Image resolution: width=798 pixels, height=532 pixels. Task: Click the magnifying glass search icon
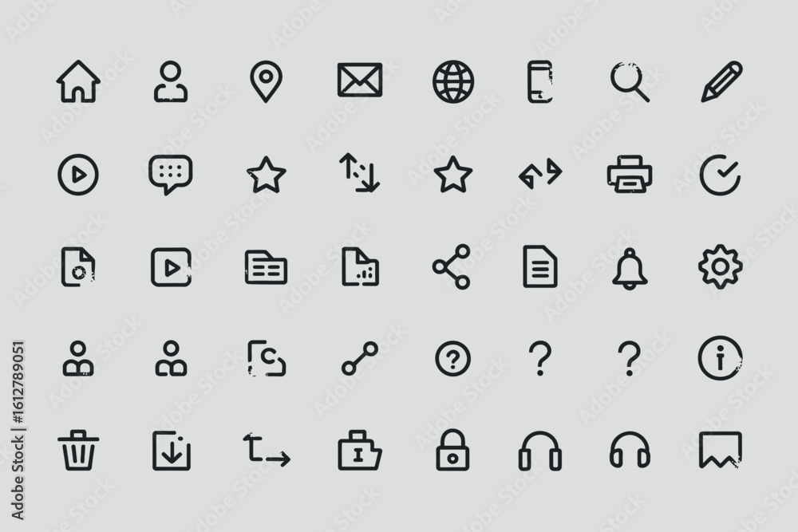click(630, 82)
